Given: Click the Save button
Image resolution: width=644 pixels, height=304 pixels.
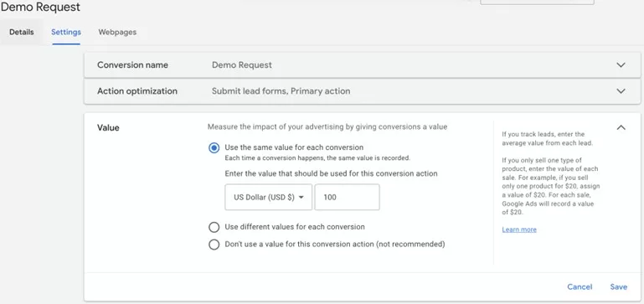Looking at the screenshot, I should pos(619,286).
